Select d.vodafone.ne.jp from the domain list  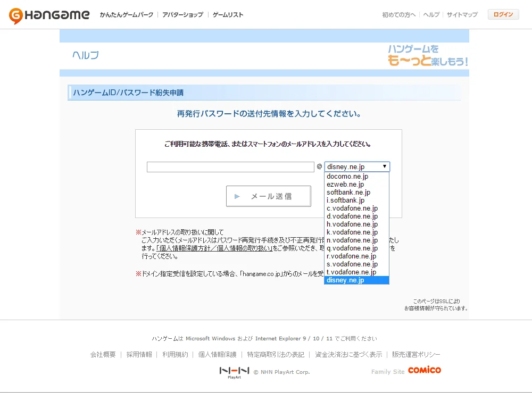click(356, 216)
